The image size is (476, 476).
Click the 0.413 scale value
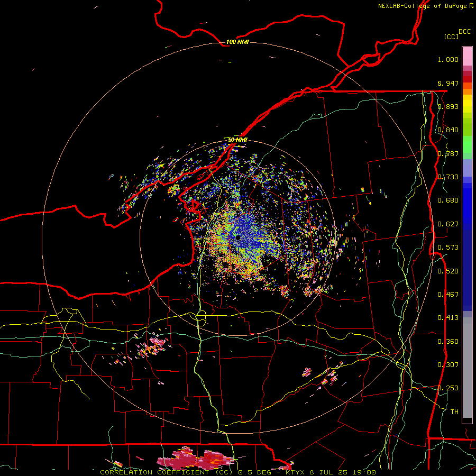point(448,318)
